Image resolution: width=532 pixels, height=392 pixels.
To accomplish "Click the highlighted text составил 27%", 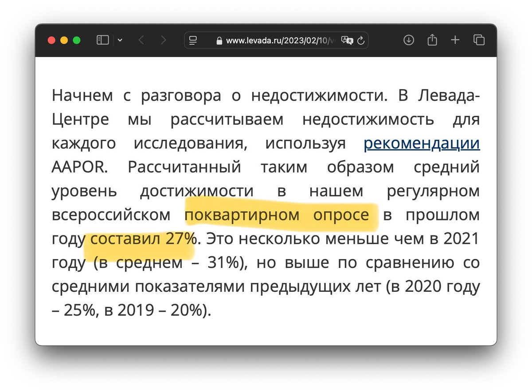I will tap(143, 239).
